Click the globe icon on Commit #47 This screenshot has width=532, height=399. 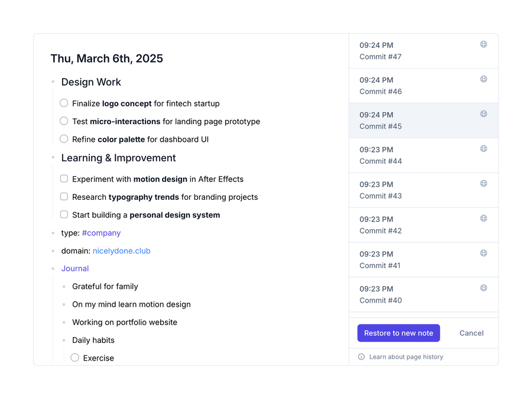484,44
